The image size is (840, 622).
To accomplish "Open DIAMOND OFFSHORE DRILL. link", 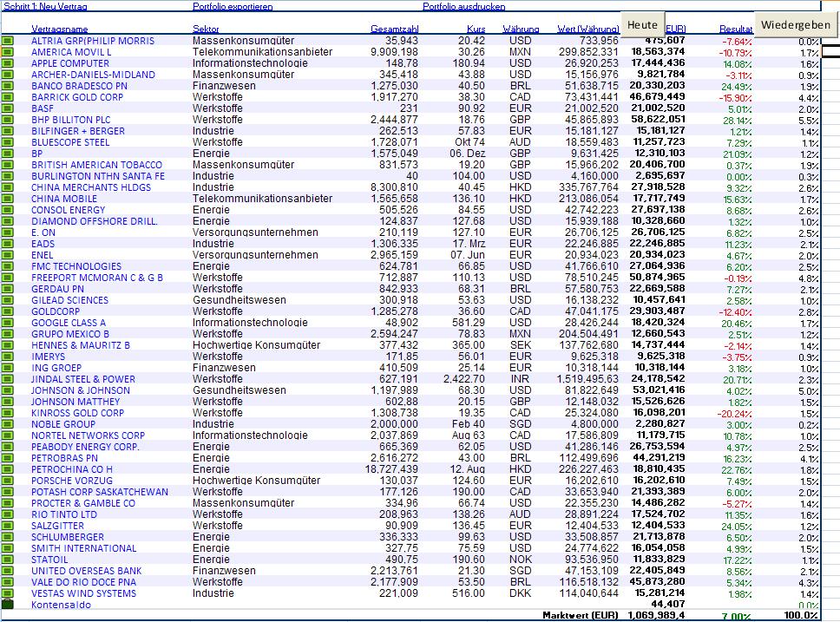I will 95,220.
